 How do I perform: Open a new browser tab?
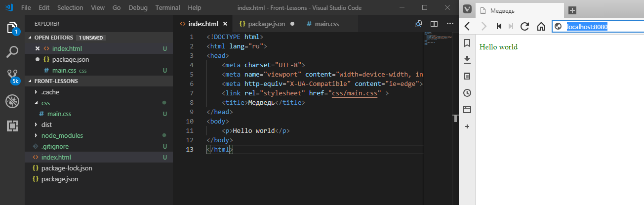click(x=572, y=10)
